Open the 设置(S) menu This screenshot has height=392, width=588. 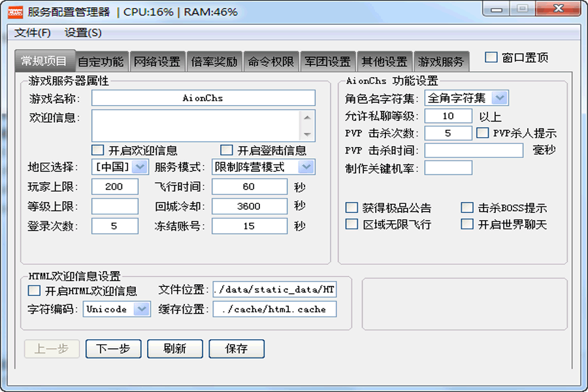[83, 33]
